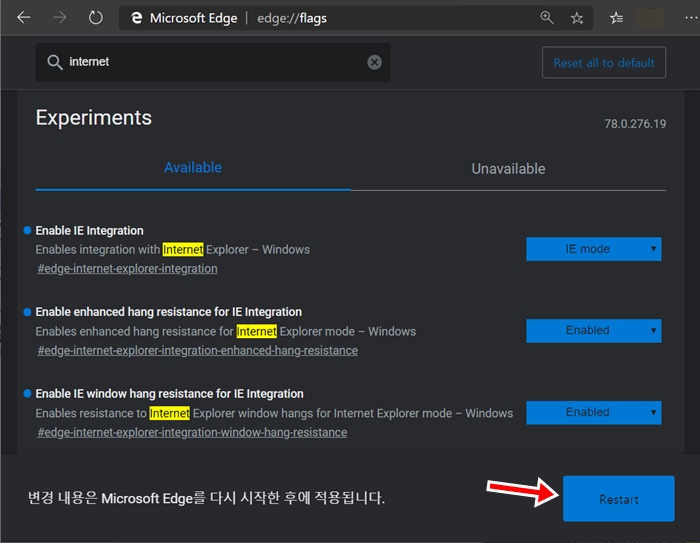Click the 'Enables resistance to Internet Explorer window hangs' description
The width and height of the screenshot is (700, 543).
[x=274, y=413]
